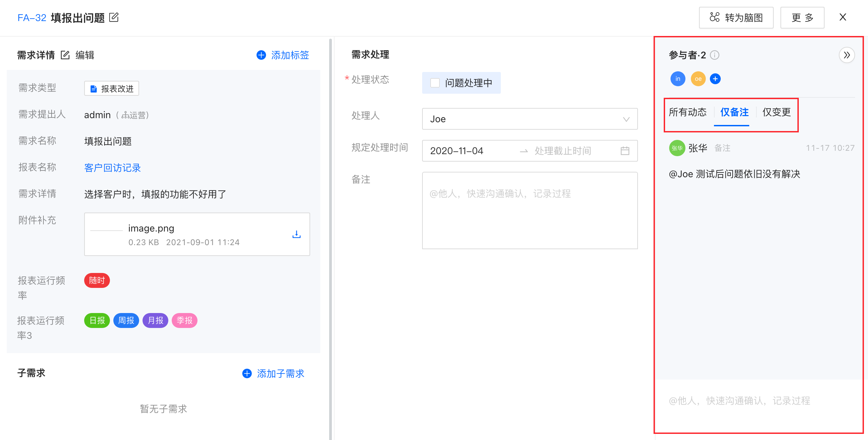Switch to the 所有动态 tab
868x440 pixels.
click(x=687, y=112)
